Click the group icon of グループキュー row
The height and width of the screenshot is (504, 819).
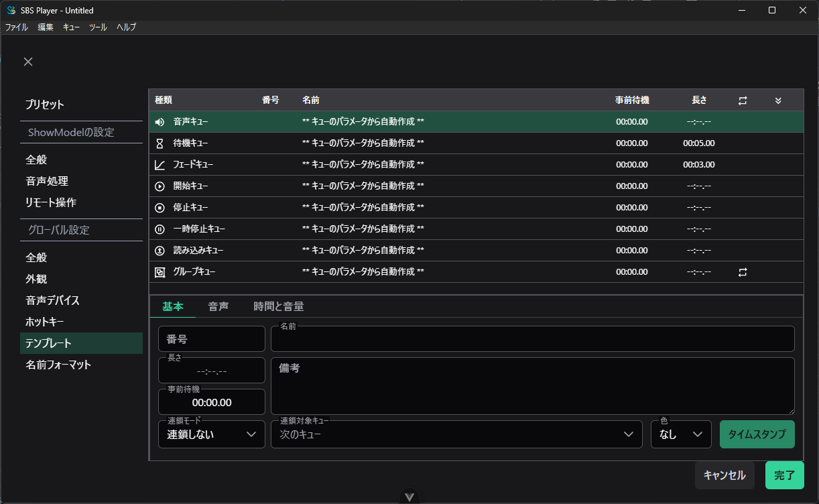pyautogui.click(x=160, y=272)
